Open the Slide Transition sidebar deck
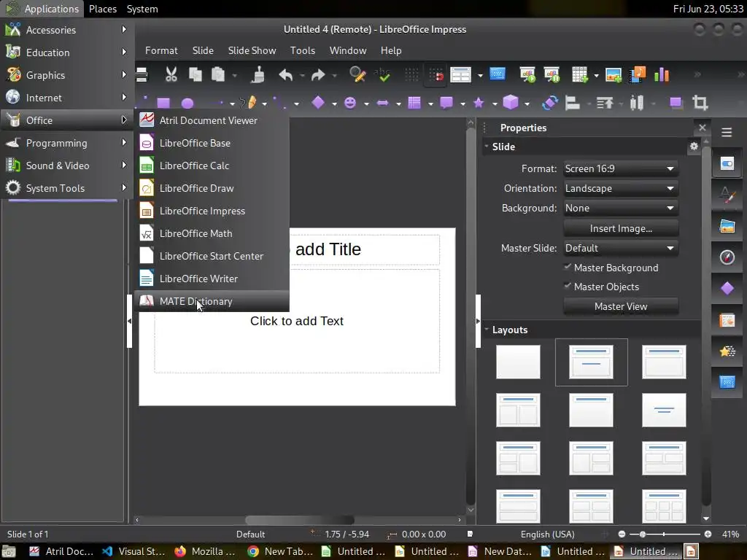Image resolution: width=747 pixels, height=560 pixels. coord(727,321)
